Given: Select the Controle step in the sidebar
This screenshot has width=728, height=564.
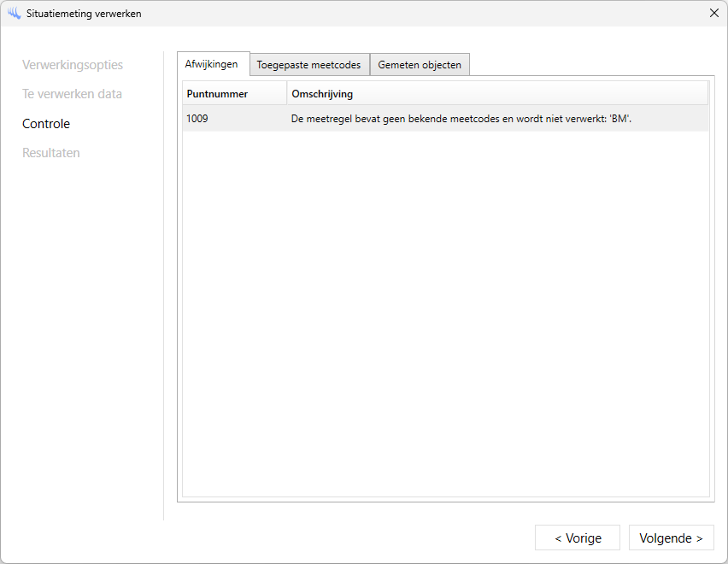Looking at the screenshot, I should (x=46, y=124).
